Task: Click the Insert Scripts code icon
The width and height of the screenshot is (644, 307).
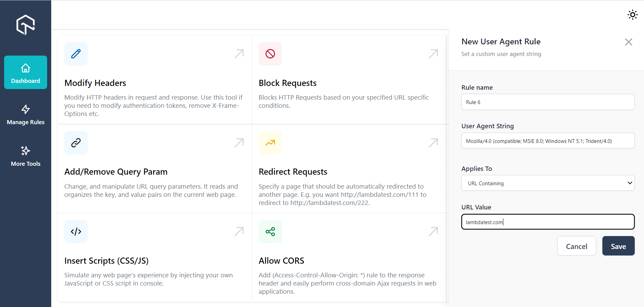Action: point(76,232)
